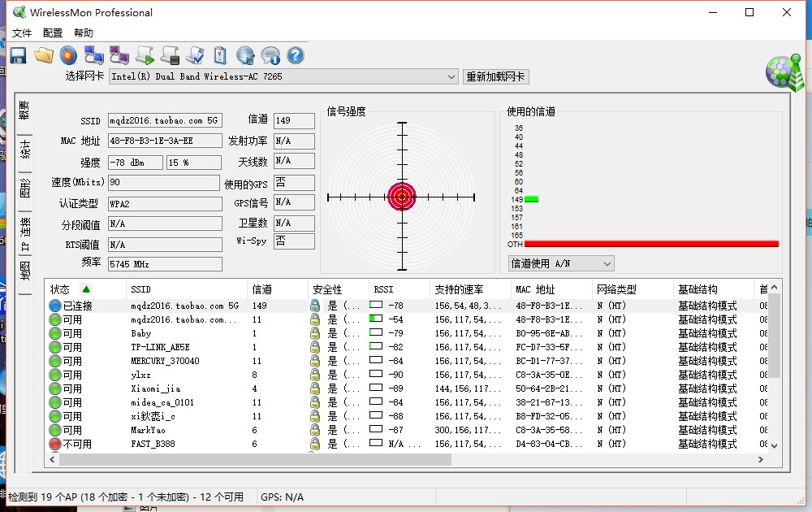Click the scroll with black stop square
Image resolution: width=812 pixels, height=512 pixels.
point(170,55)
